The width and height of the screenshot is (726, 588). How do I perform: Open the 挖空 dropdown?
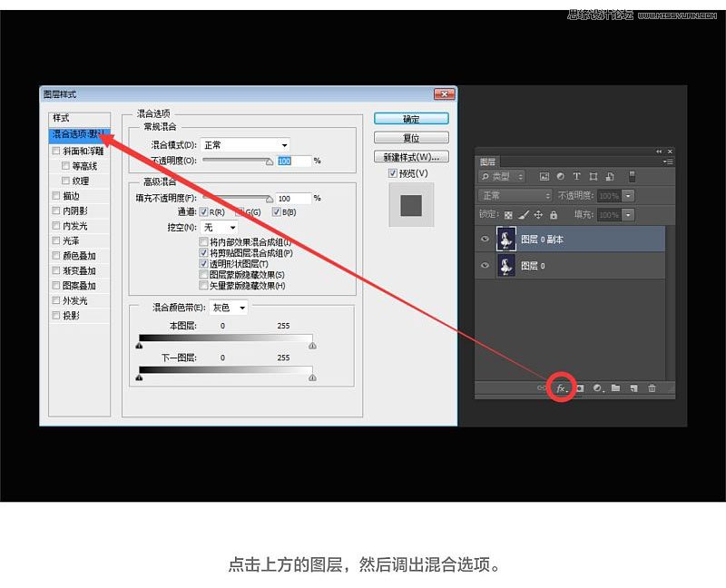pyautogui.click(x=220, y=228)
